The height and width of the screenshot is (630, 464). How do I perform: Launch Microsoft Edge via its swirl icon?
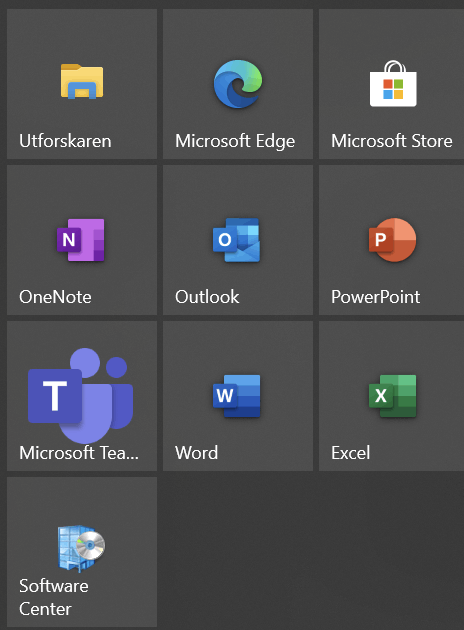tap(238, 84)
